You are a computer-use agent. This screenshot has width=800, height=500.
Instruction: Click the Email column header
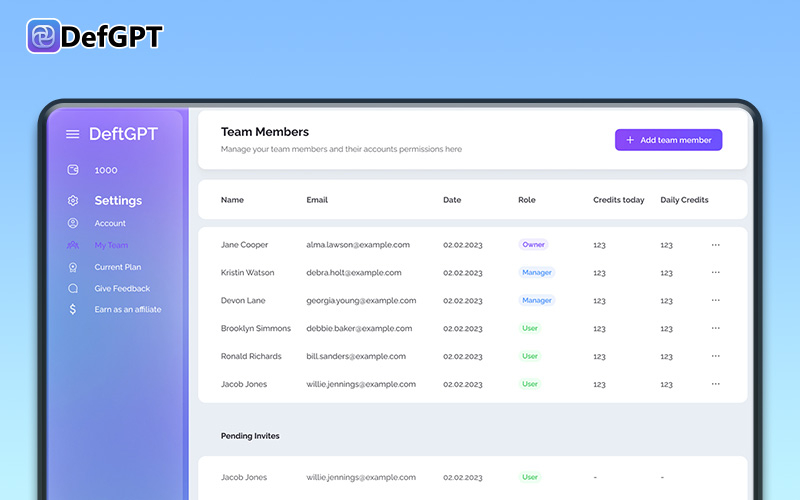click(317, 200)
